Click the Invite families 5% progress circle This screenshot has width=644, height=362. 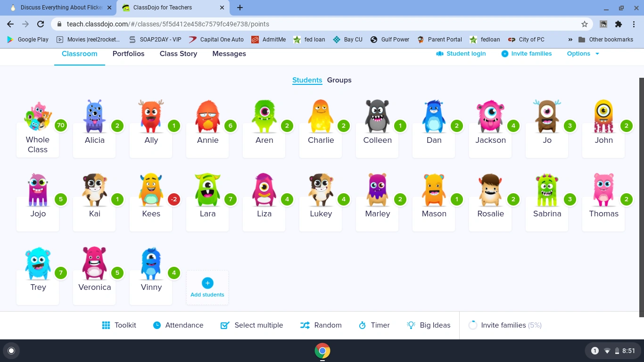[x=472, y=325]
